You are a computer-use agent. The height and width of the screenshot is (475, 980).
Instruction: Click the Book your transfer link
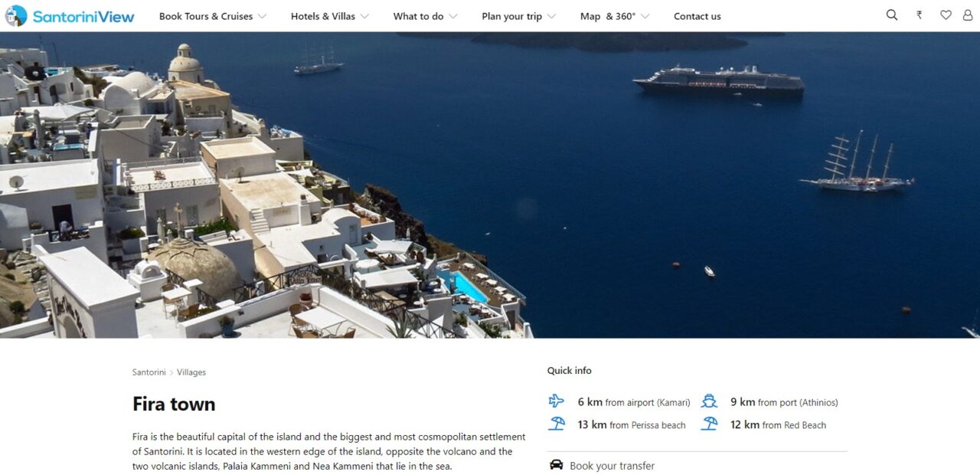tap(612, 466)
